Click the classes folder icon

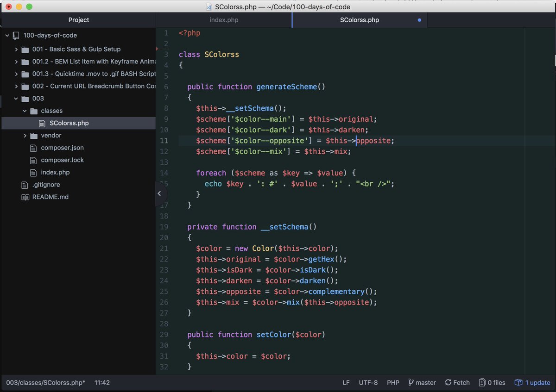[x=34, y=111]
